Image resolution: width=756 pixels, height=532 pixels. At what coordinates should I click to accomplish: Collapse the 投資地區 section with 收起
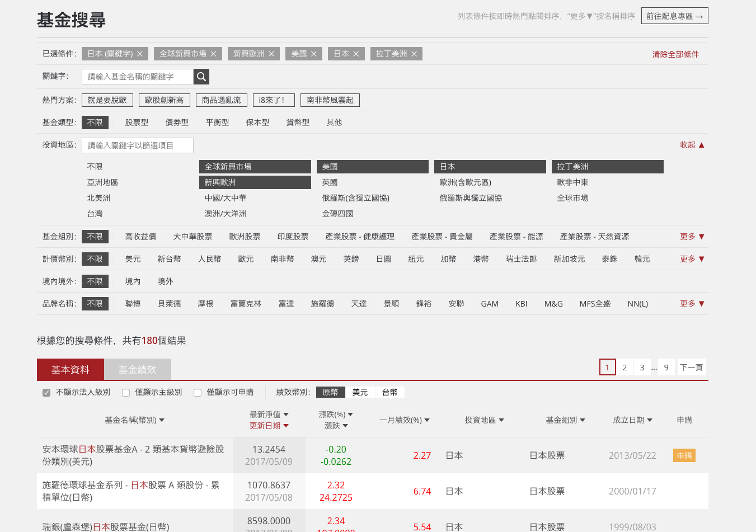coord(692,145)
